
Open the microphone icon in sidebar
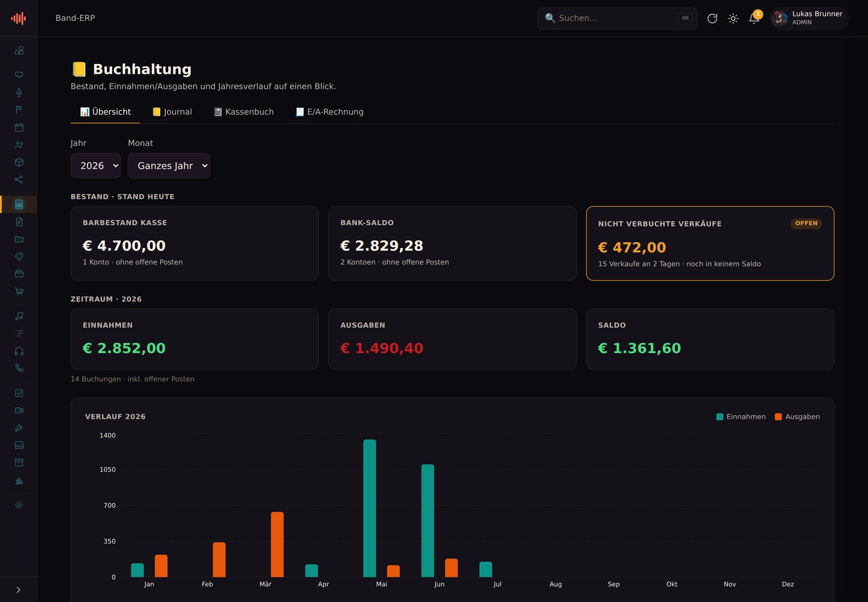pos(19,93)
